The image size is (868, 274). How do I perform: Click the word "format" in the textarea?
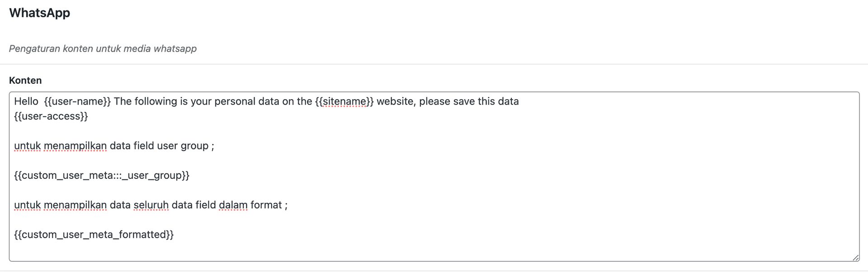pyautogui.click(x=266, y=205)
